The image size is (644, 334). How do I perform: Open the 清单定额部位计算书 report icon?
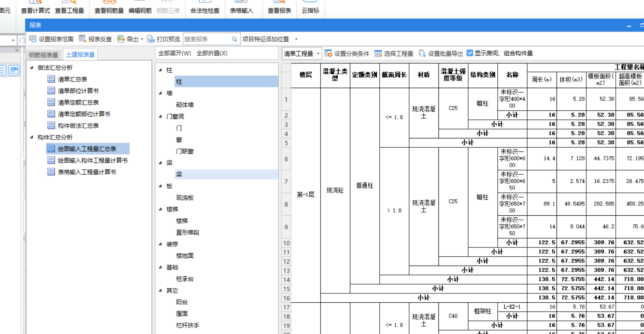pos(51,114)
